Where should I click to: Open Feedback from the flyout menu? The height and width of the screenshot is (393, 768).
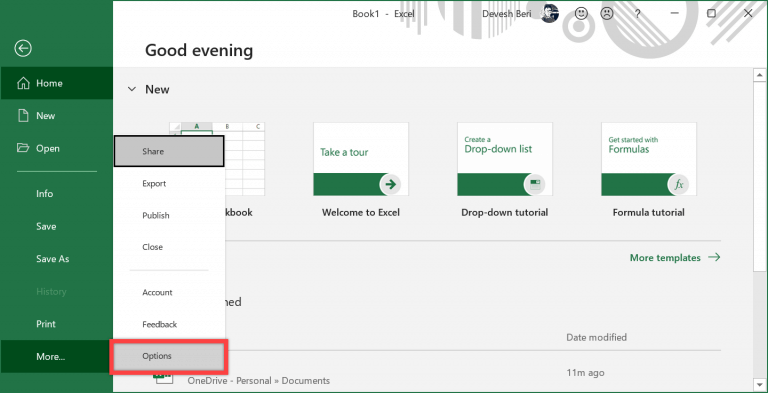coord(169,324)
